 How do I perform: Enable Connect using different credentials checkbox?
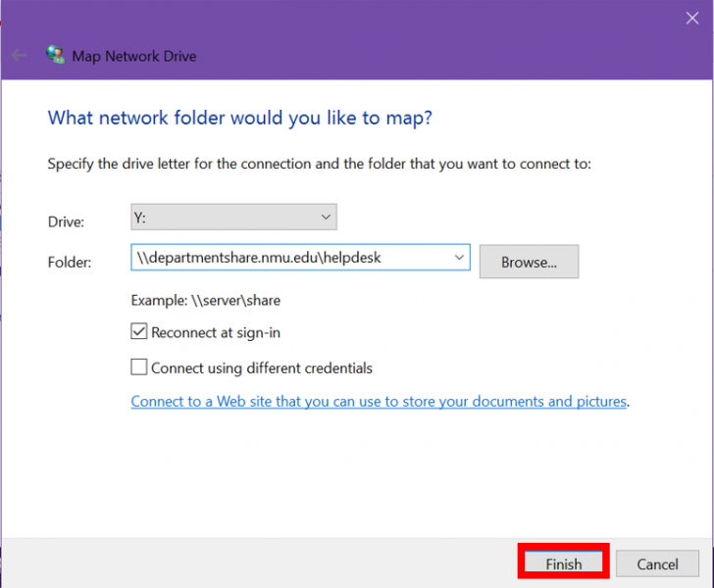[139, 367]
